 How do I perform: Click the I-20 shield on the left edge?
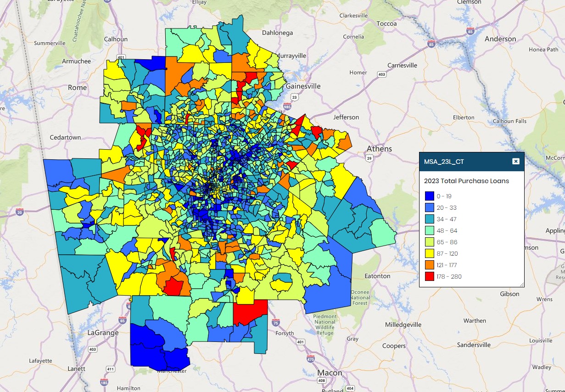19,212
